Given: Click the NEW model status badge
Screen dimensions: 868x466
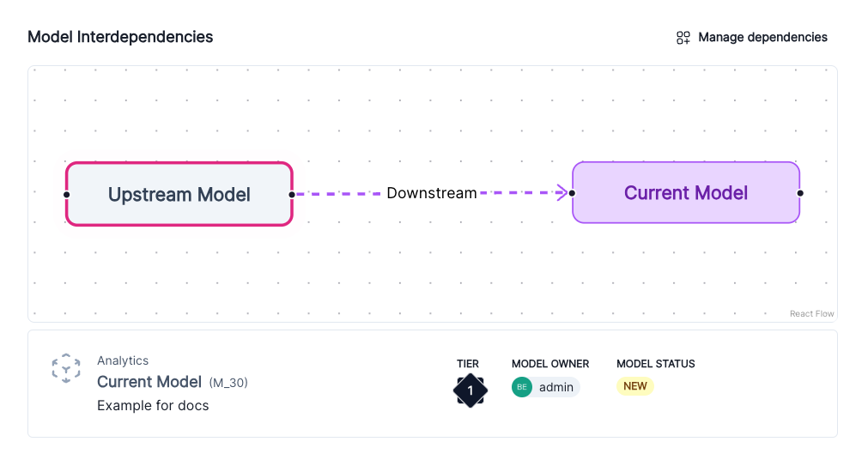Looking at the screenshot, I should pos(635,386).
